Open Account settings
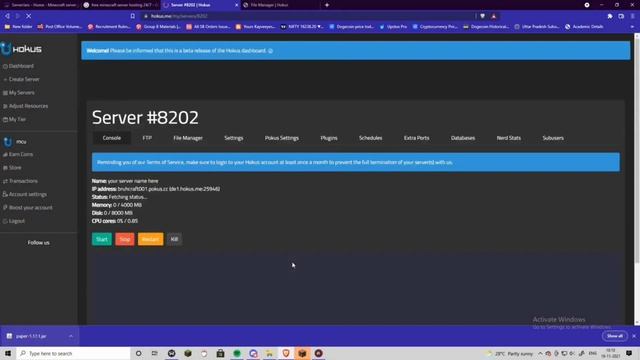 (25, 195)
